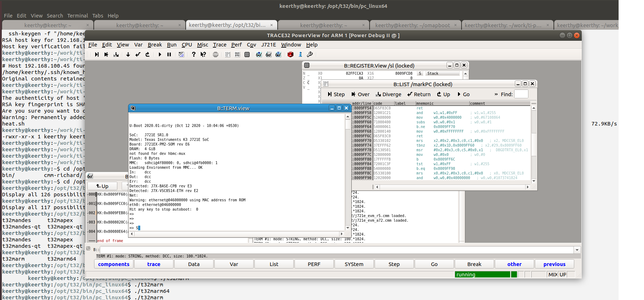
Task: Click the Break pause toolbar icon
Action: click(169, 54)
